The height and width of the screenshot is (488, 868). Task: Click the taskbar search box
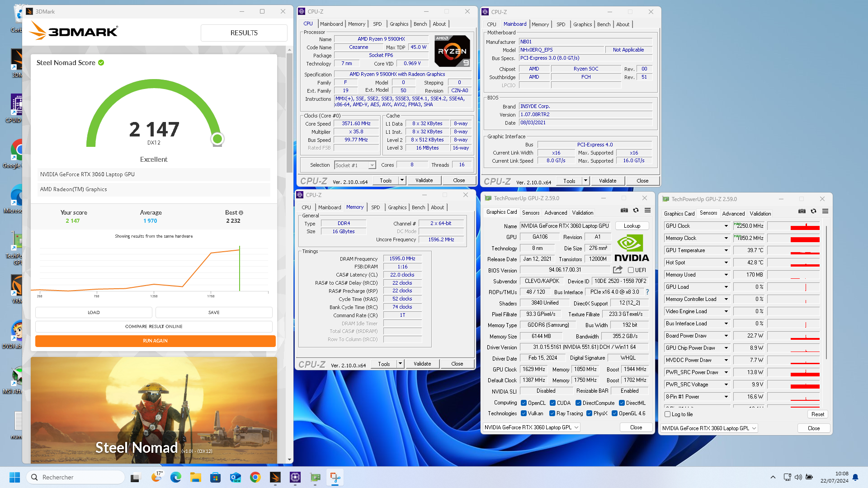point(75,477)
